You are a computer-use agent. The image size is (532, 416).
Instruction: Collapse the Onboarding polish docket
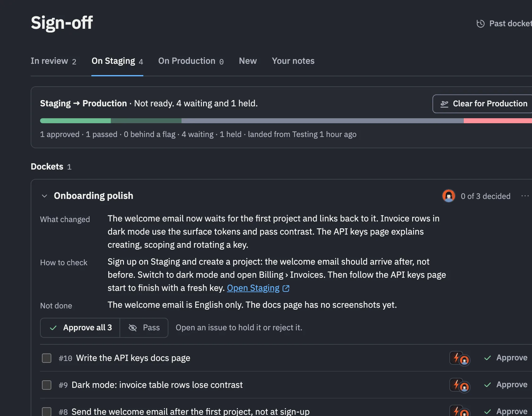click(x=44, y=196)
